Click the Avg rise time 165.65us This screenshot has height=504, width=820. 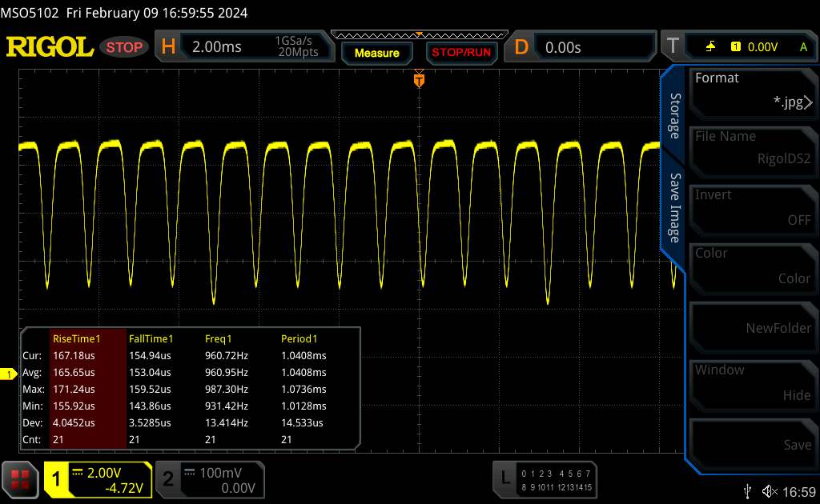[x=74, y=372]
